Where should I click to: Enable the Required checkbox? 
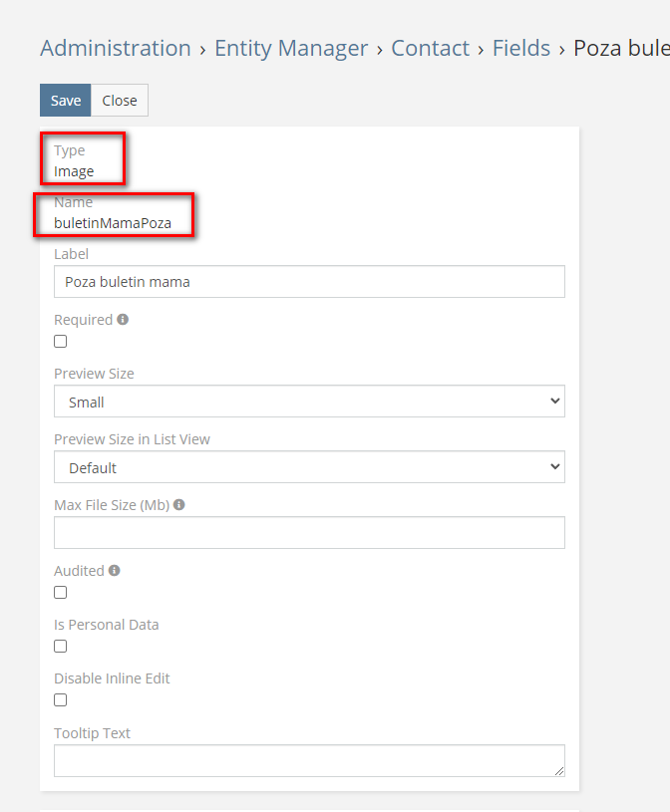tap(61, 342)
